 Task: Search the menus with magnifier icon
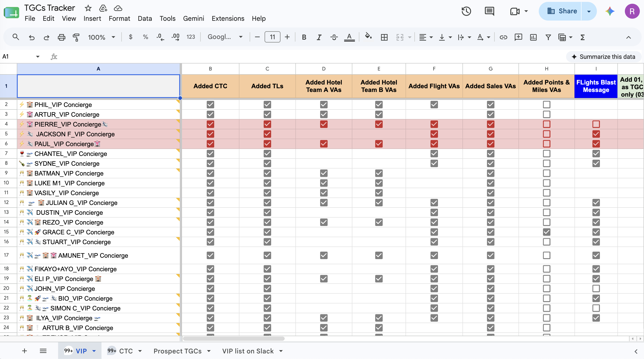[x=16, y=37]
